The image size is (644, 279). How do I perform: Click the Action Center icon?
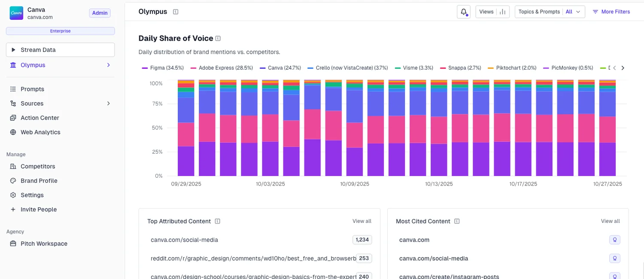pyautogui.click(x=13, y=118)
